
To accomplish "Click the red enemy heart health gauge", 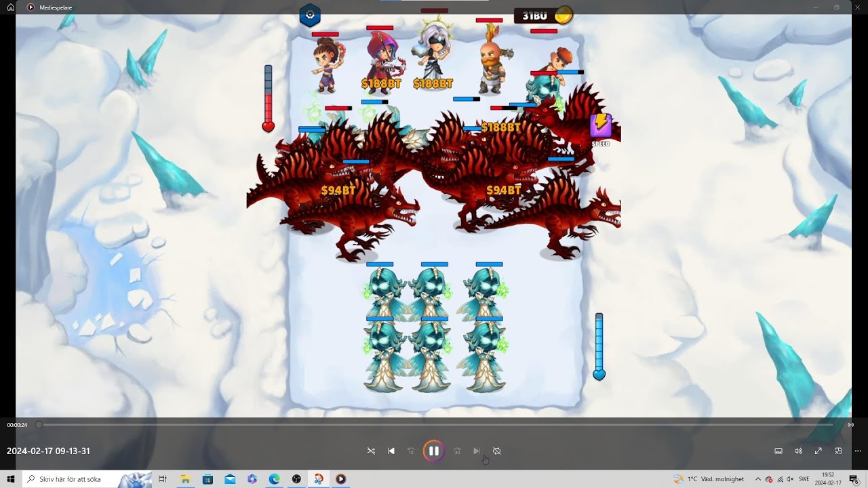I will 269,98.
